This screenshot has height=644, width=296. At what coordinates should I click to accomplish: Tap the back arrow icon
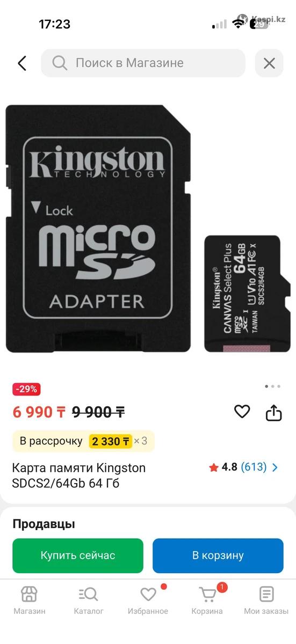(22, 63)
